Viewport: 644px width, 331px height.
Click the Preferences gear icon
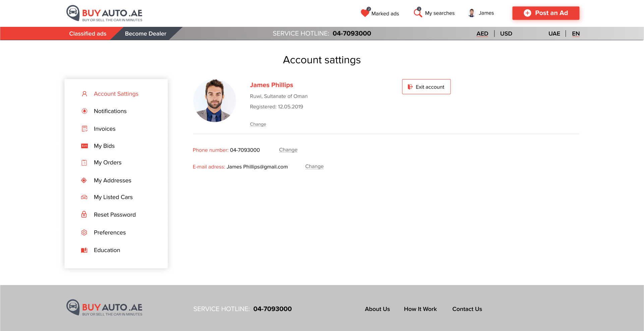pyautogui.click(x=84, y=232)
